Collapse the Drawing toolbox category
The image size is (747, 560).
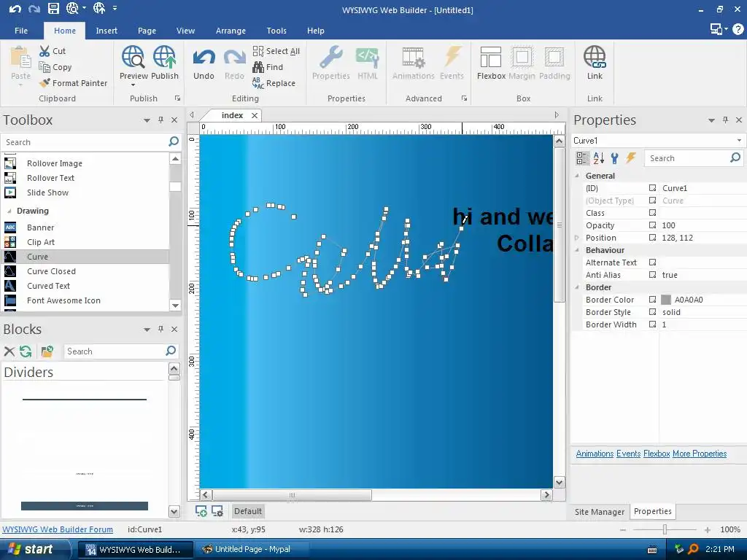(x=9, y=211)
